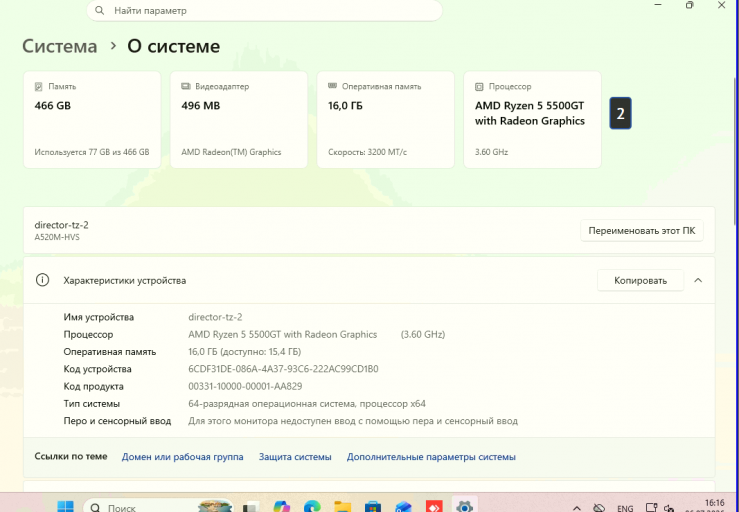This screenshot has width=739, height=512.
Task: Open Task View from the taskbar
Action: [x=251, y=507]
